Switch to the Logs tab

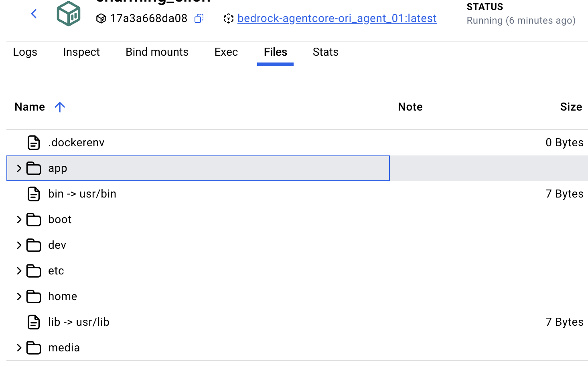pyautogui.click(x=25, y=52)
